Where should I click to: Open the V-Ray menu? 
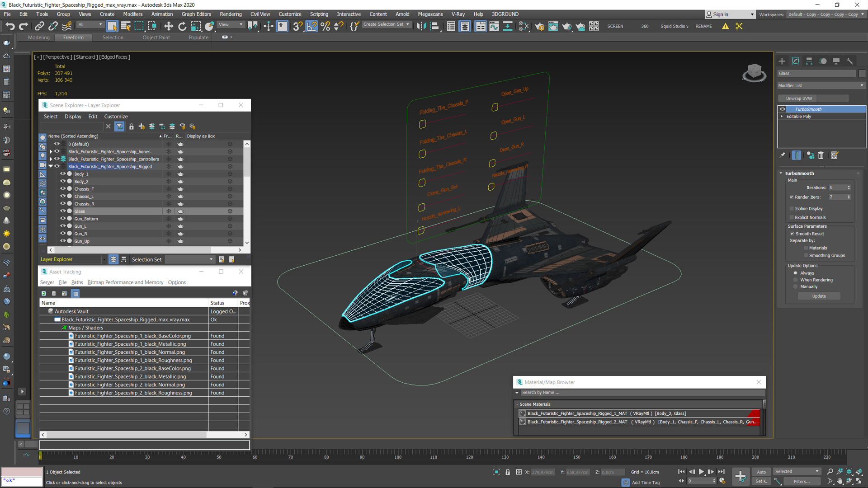(x=458, y=14)
